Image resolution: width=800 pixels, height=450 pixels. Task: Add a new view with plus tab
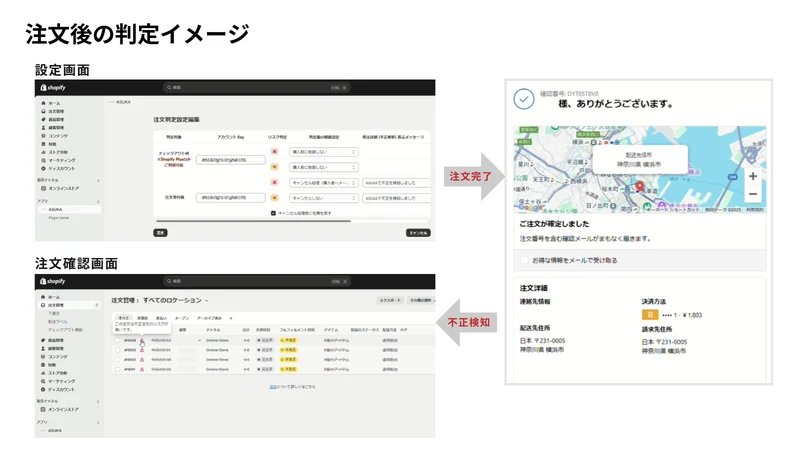tap(231, 318)
